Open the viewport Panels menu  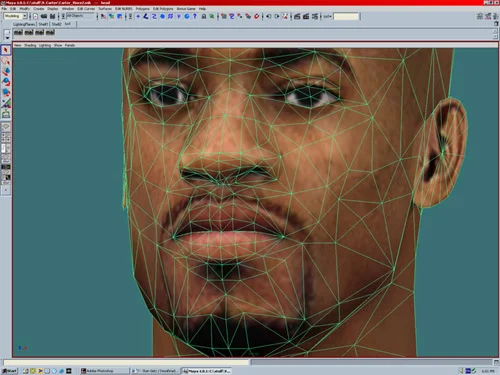70,45
